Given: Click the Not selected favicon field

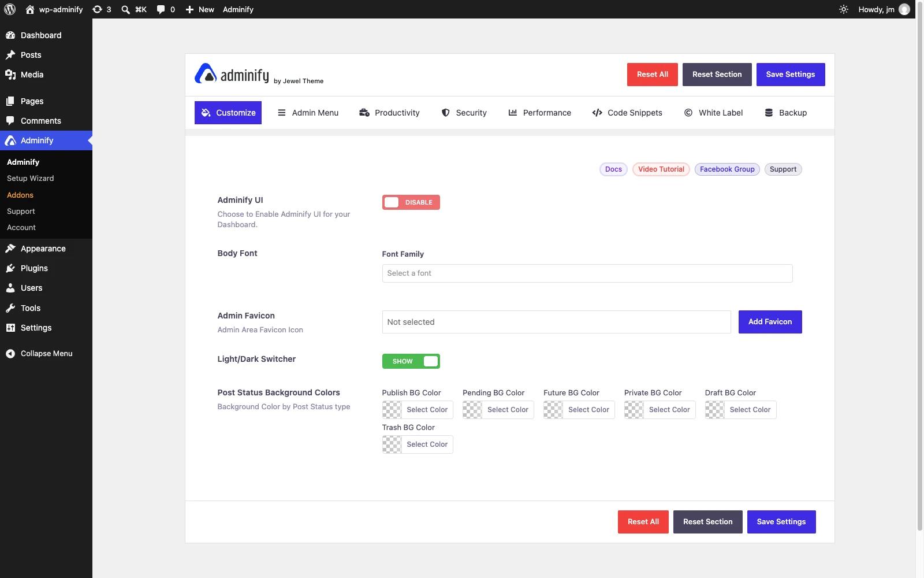Looking at the screenshot, I should point(556,322).
